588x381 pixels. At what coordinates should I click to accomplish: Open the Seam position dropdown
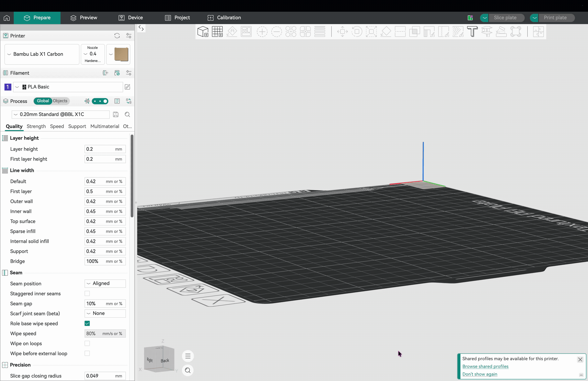tap(105, 283)
